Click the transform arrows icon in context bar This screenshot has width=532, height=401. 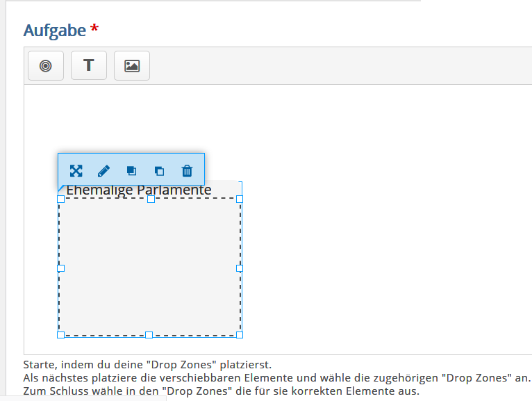tap(76, 171)
